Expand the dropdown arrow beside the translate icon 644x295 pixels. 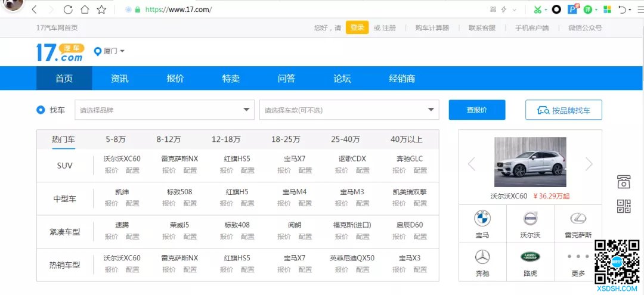(596, 10)
